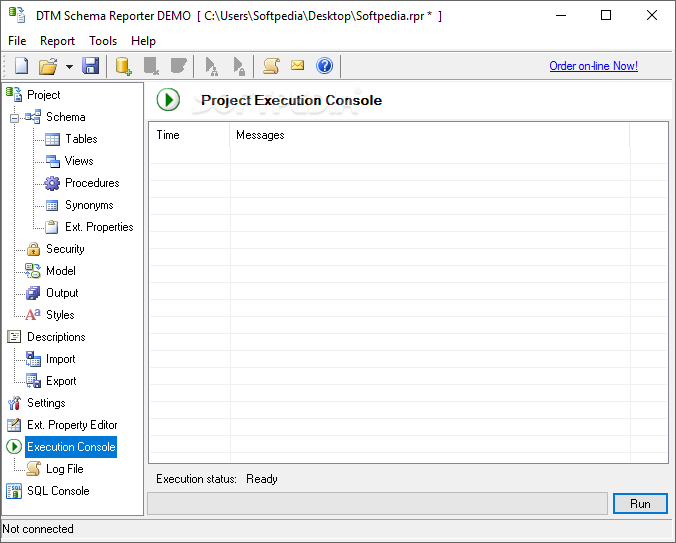Collapse the Schema tree node
The height and width of the screenshot is (543, 676).
point(14,118)
